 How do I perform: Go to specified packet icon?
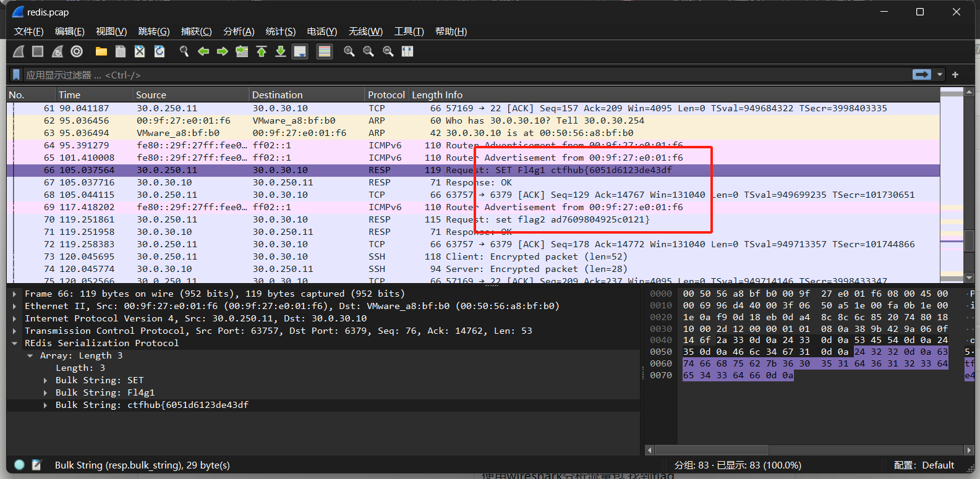point(242,51)
